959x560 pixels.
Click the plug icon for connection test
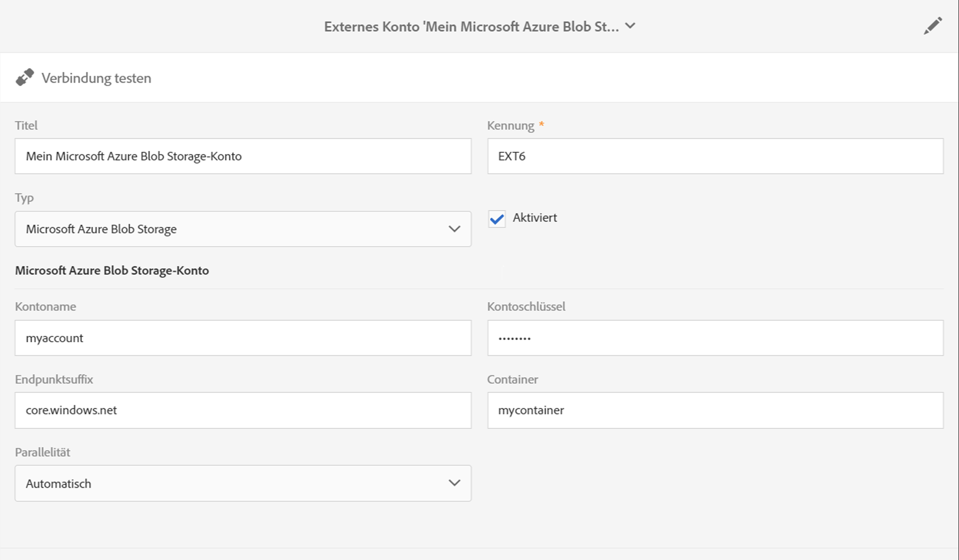click(24, 78)
